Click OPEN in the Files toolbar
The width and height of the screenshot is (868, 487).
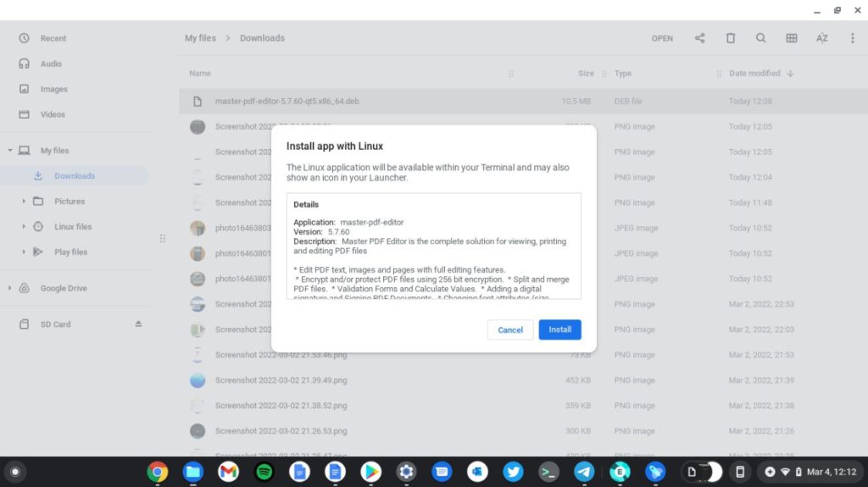tap(662, 38)
